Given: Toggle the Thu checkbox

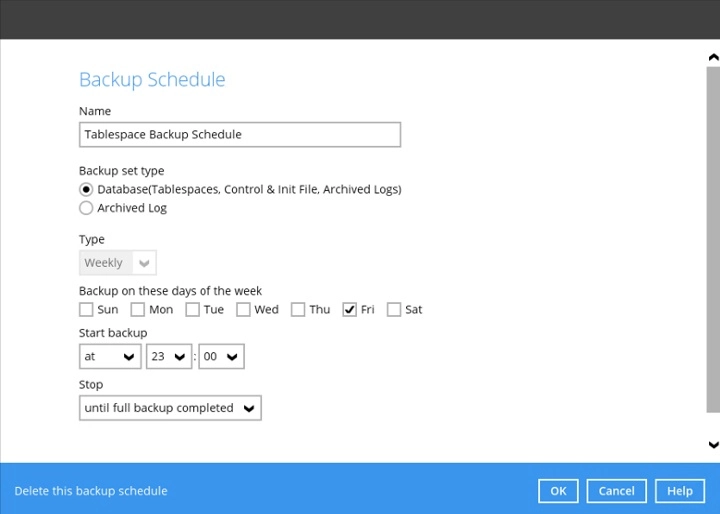Looking at the screenshot, I should point(298,310).
